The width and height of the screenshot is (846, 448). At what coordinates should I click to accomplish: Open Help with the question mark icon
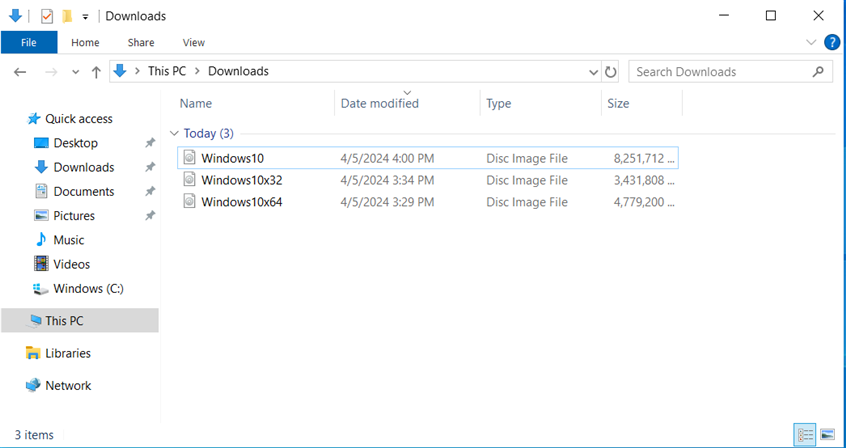click(832, 42)
